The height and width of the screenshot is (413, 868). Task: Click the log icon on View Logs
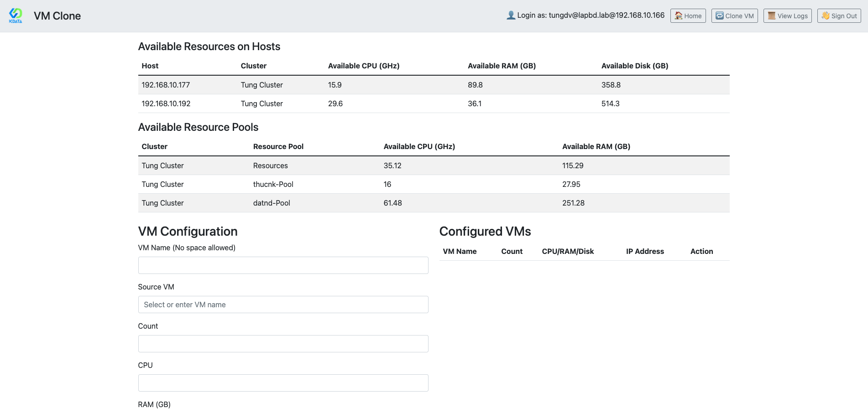pos(772,15)
